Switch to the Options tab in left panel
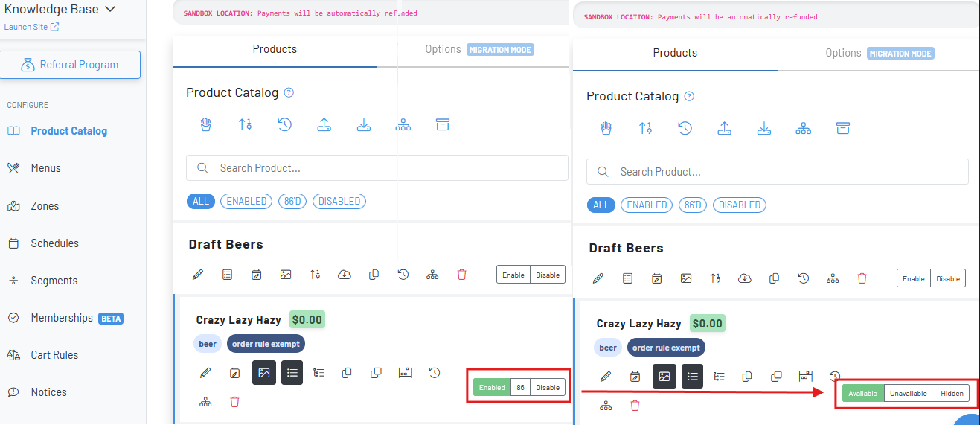The height and width of the screenshot is (425, 980). click(443, 49)
